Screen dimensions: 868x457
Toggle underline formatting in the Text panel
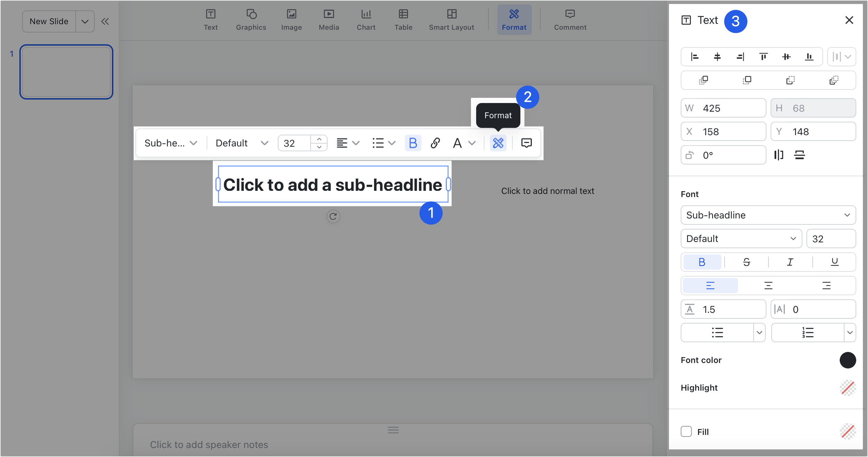click(x=834, y=262)
